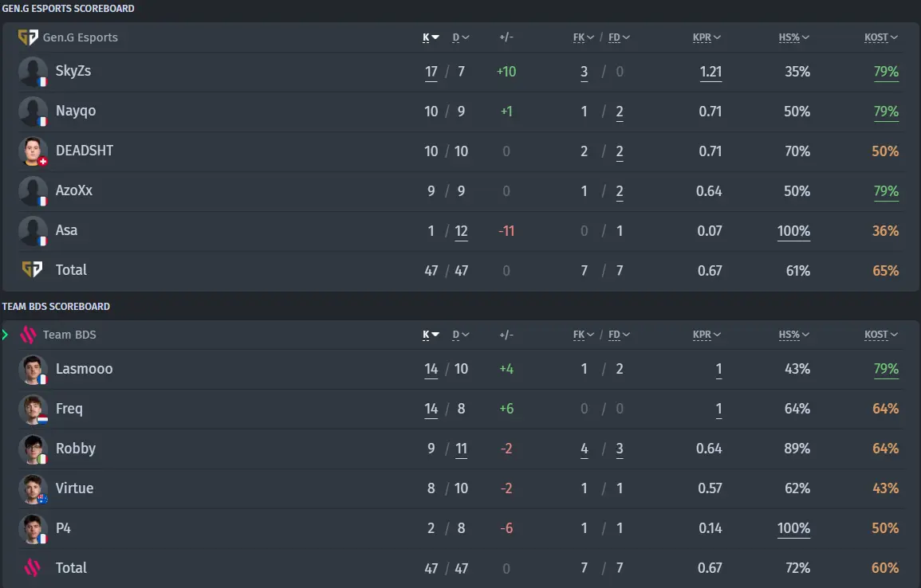Image resolution: width=921 pixels, height=588 pixels.
Task: Open DEADSHT's player avatar
Action: 33,151
